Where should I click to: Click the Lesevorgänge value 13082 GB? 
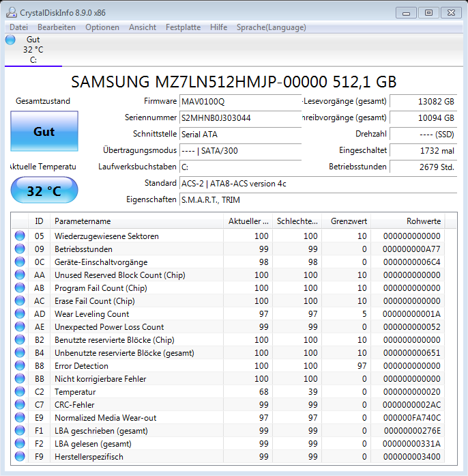click(424, 101)
